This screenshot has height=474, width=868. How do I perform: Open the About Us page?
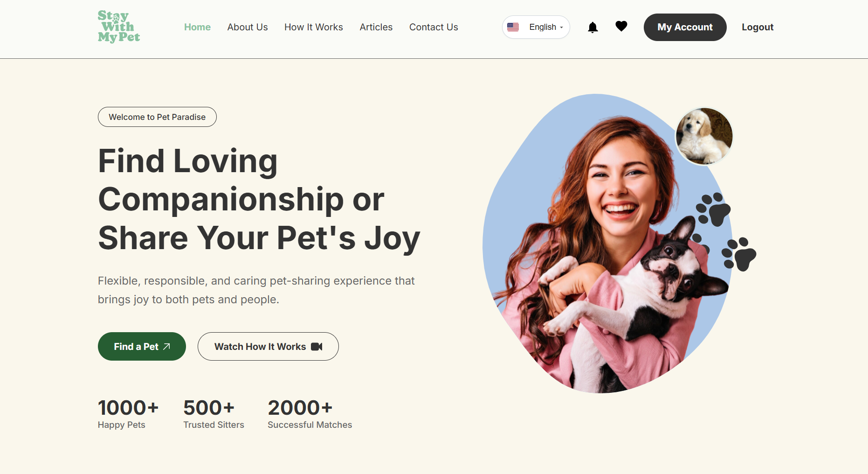point(248,27)
